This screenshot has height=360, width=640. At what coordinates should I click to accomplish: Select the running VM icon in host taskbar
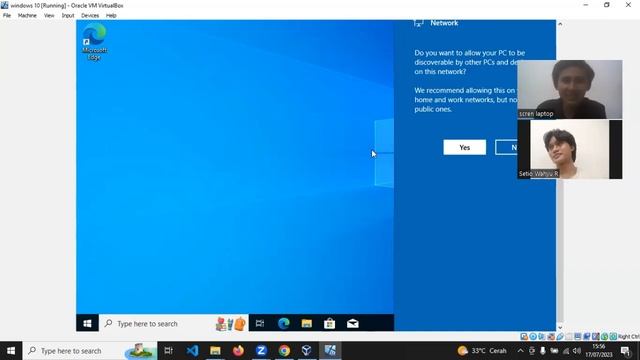pos(330,351)
